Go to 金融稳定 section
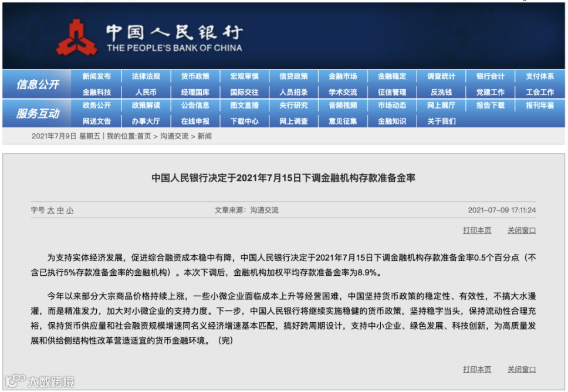 392,76
